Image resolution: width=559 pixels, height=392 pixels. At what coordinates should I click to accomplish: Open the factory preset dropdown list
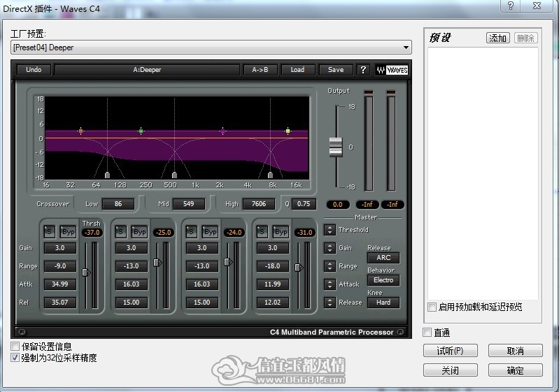pos(406,48)
